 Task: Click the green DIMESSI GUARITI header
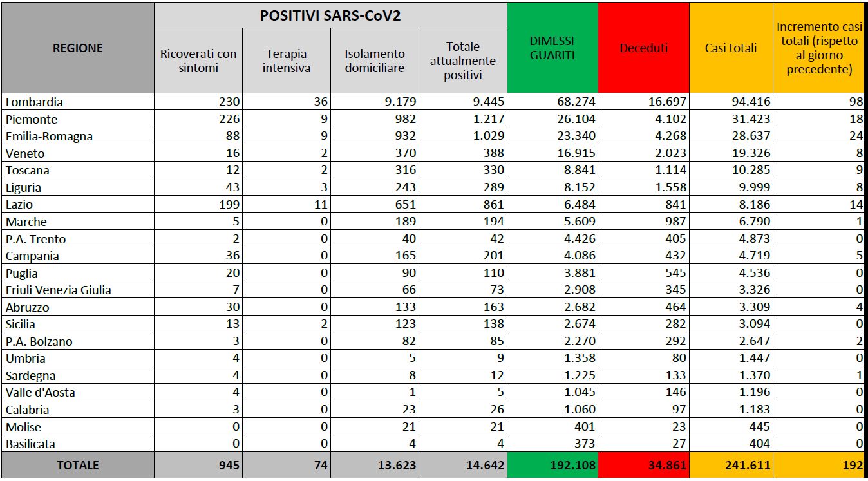point(552,48)
